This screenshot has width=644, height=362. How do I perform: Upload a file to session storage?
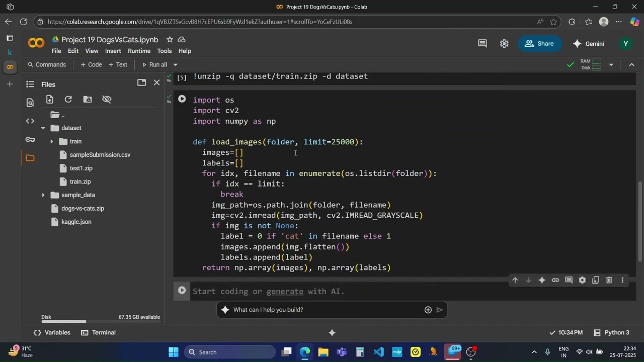(49, 100)
